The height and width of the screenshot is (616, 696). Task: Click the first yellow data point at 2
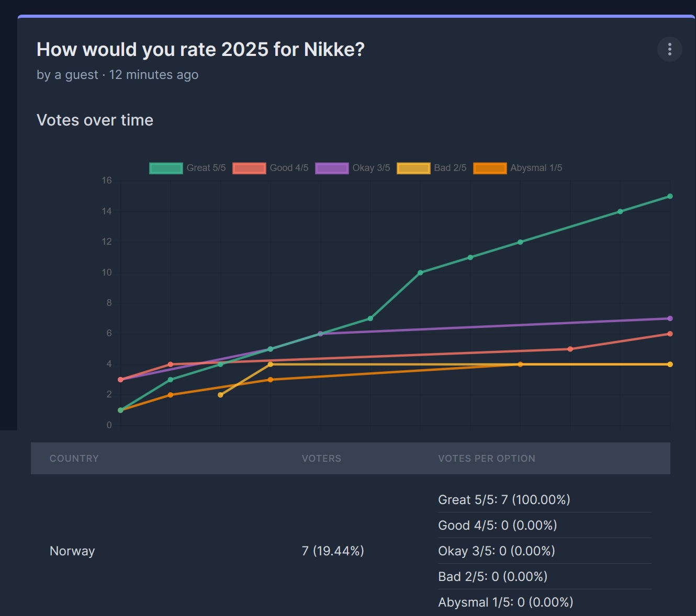click(220, 395)
